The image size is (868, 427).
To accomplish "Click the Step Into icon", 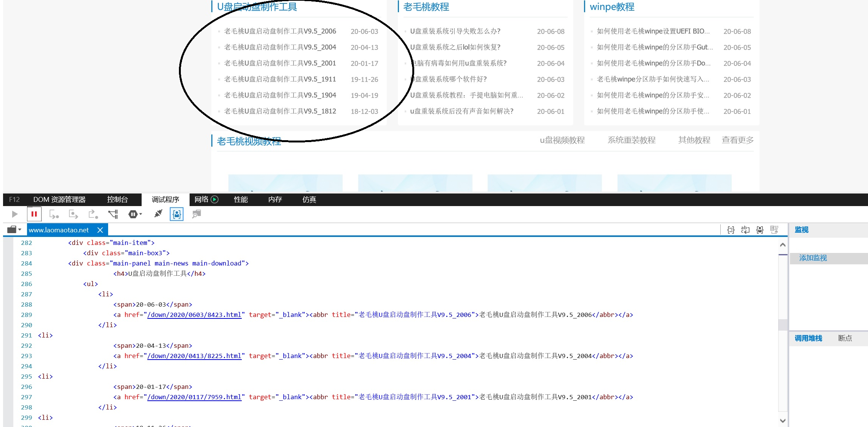I will click(54, 214).
